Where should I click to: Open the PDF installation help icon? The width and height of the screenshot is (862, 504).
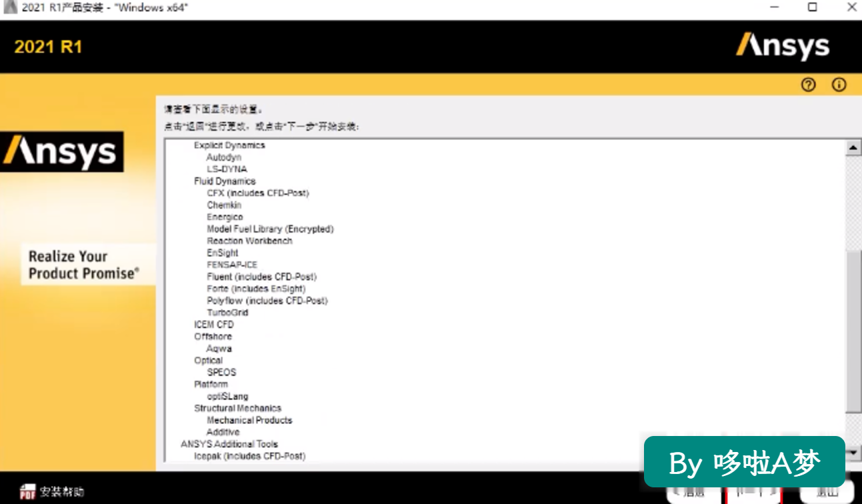pos(27,492)
